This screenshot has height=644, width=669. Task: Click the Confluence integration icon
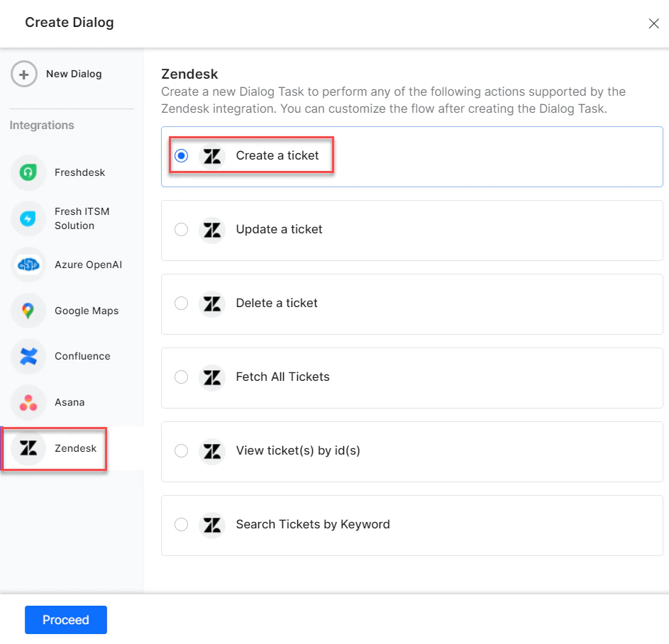point(27,356)
